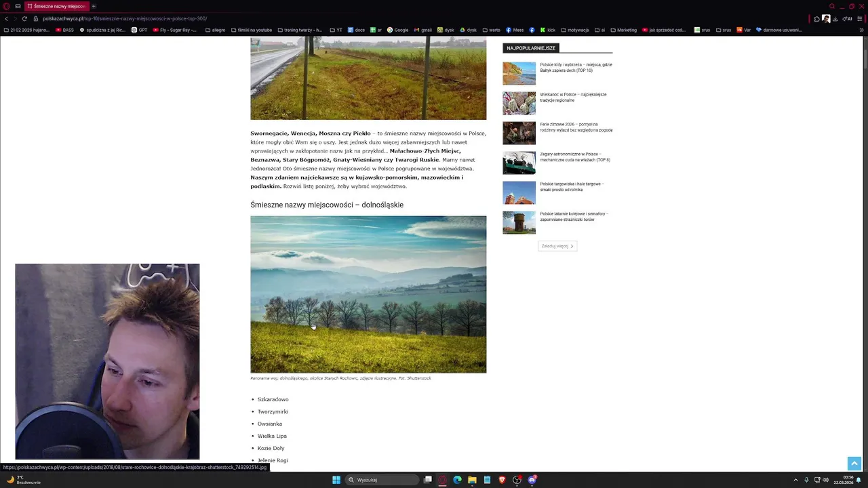Open Discord taskbar icon

pos(532,480)
